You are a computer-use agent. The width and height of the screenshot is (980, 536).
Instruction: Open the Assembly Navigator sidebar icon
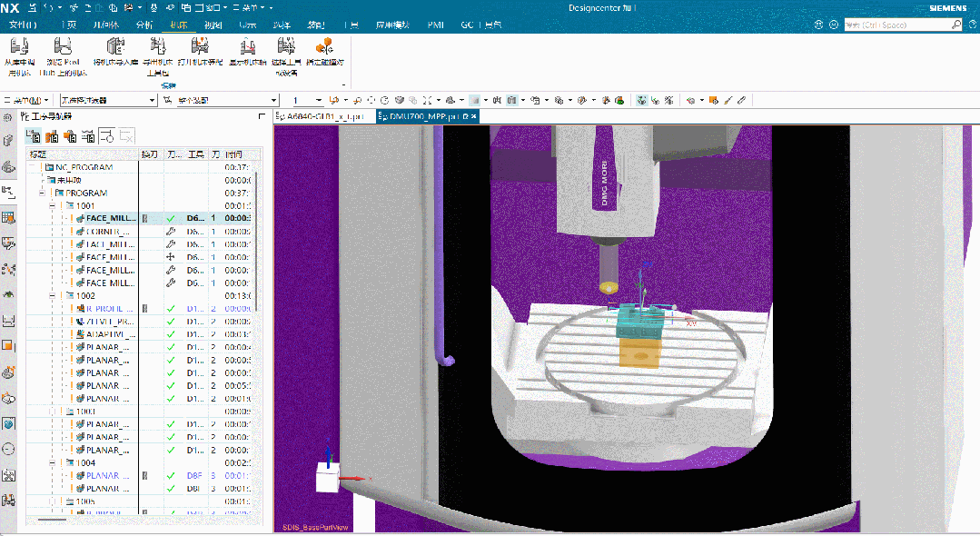(x=8, y=140)
